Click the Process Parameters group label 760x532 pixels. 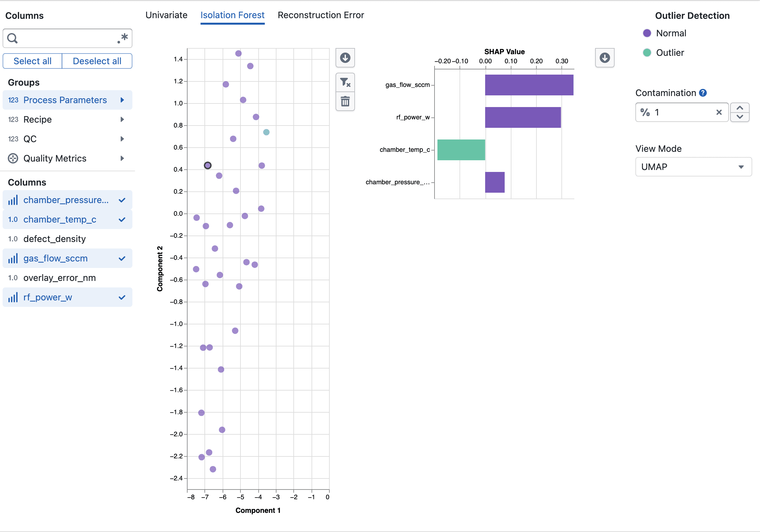(x=65, y=100)
